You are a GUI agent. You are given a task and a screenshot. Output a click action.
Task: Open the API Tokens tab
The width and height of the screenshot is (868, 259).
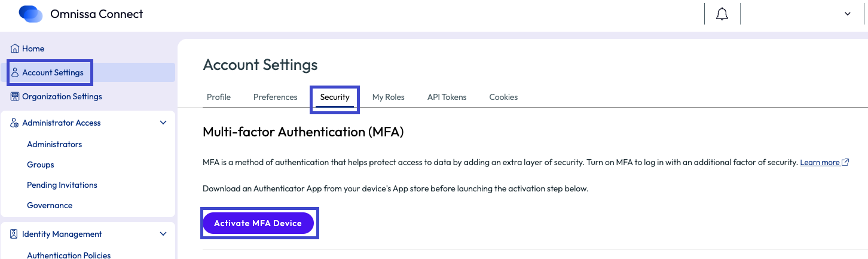tap(447, 97)
